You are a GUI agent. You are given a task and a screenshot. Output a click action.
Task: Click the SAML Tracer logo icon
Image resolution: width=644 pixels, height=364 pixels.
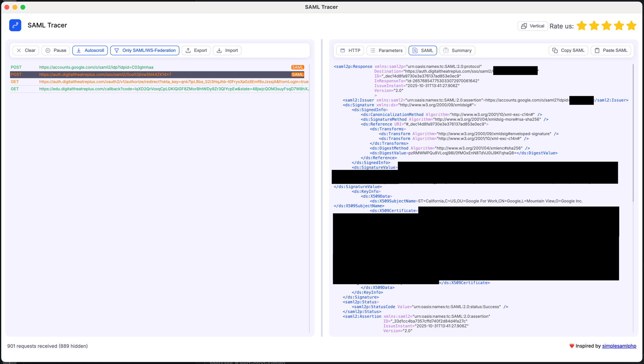[x=15, y=25]
